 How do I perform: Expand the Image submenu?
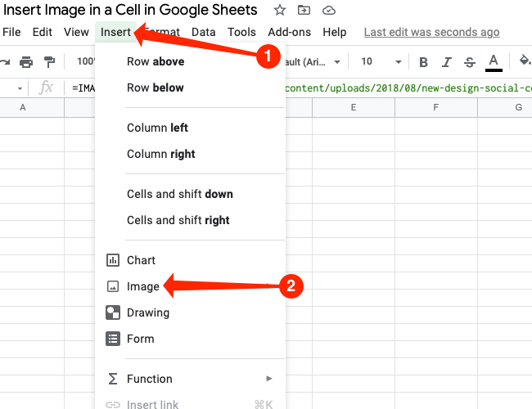click(x=143, y=286)
